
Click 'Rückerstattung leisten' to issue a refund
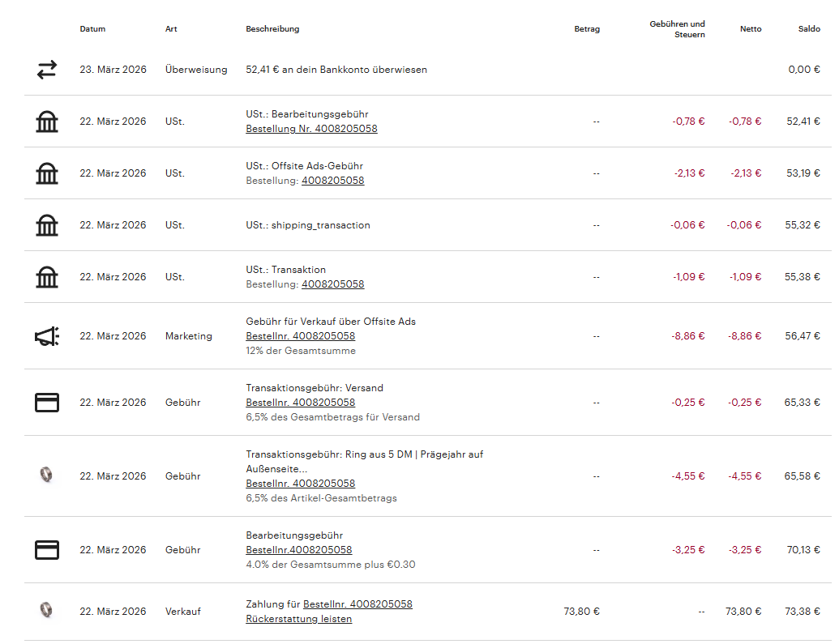pyautogui.click(x=298, y=620)
